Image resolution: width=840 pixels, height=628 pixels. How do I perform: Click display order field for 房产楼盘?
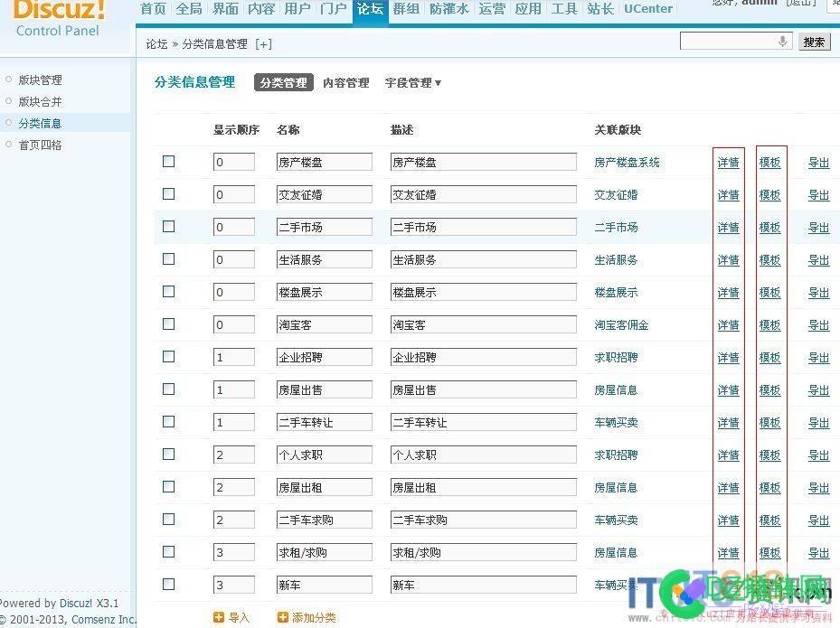point(233,163)
